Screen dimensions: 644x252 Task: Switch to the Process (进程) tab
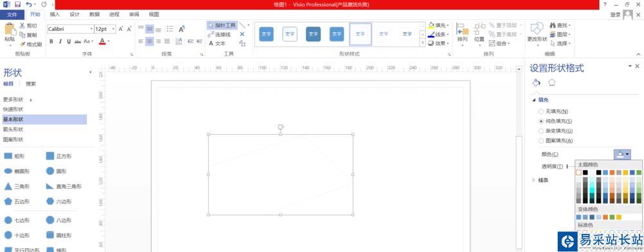pyautogui.click(x=114, y=14)
